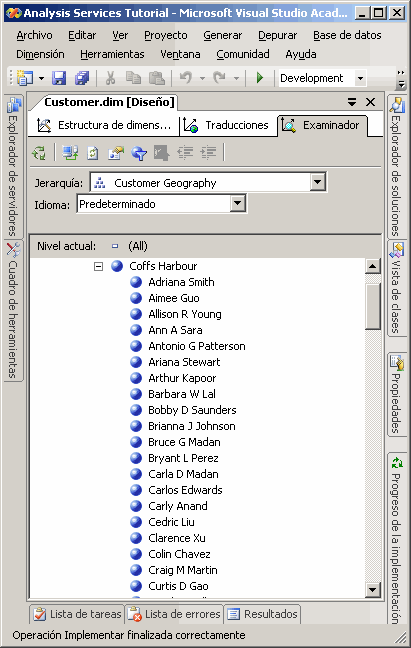Click the Redo arrow icon

[x=219, y=78]
